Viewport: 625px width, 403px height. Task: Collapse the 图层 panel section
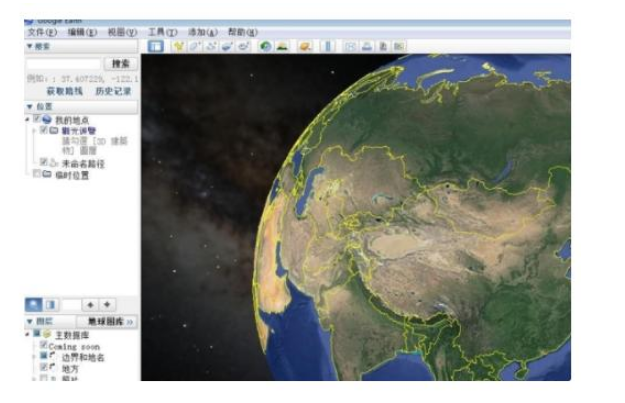click(29, 321)
